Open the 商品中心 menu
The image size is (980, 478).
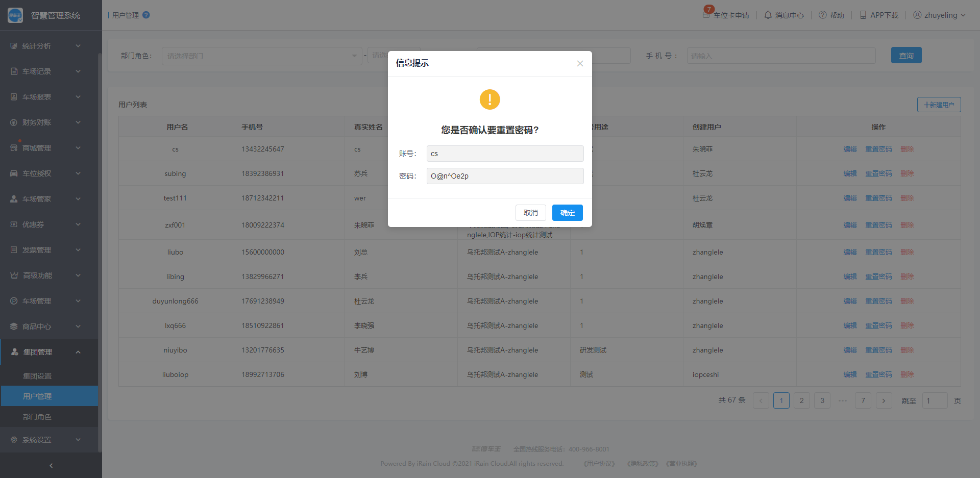(x=49, y=326)
